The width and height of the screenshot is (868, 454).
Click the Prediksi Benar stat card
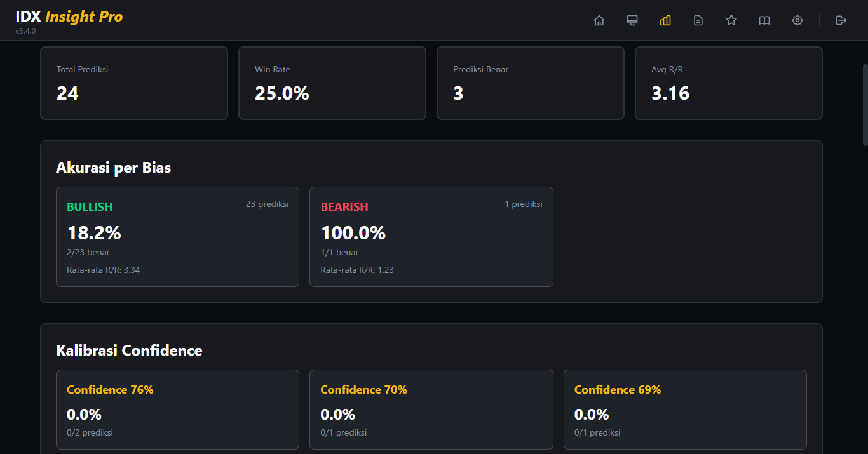(531, 83)
